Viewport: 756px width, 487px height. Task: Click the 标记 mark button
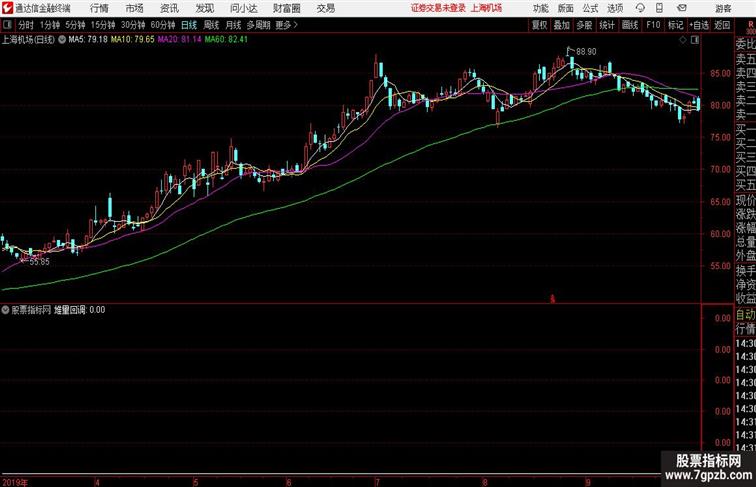click(675, 25)
